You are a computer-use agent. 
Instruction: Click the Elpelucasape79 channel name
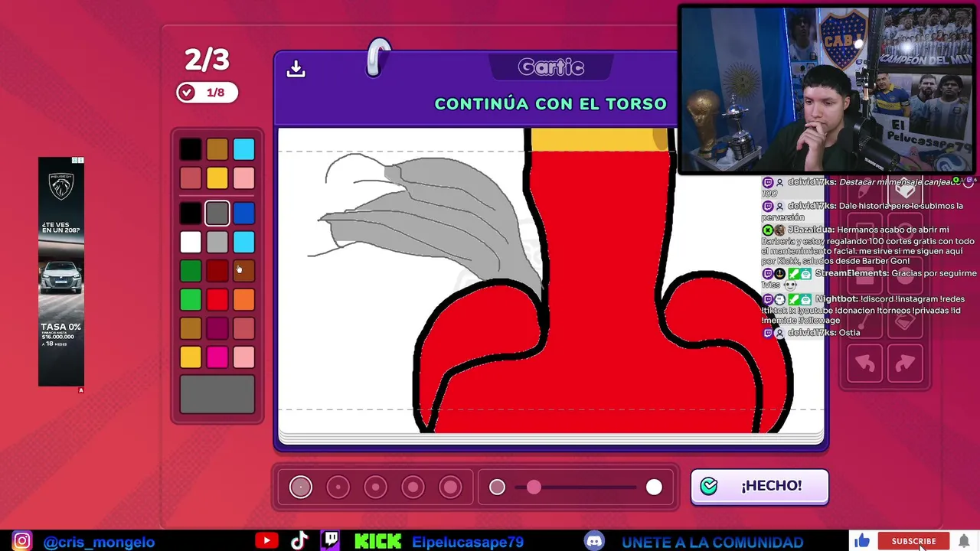point(468,542)
